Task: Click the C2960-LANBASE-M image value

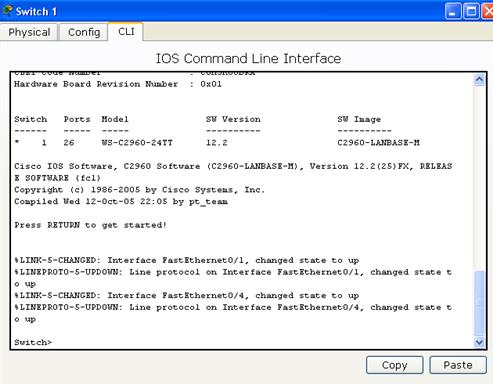Action: (378, 143)
